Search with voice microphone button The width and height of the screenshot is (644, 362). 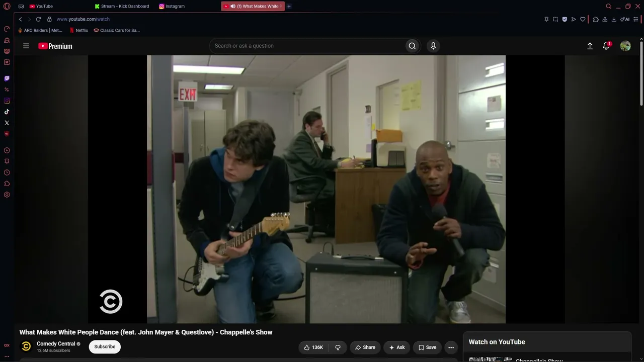coord(433,46)
